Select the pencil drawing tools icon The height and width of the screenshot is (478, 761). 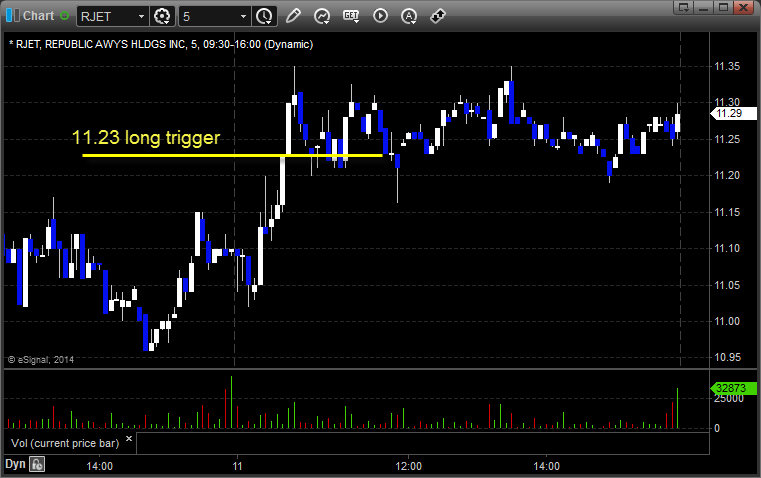pyautogui.click(x=293, y=16)
